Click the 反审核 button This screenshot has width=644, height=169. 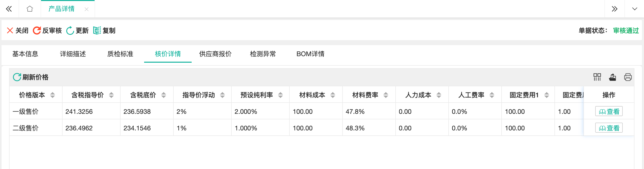coord(48,31)
